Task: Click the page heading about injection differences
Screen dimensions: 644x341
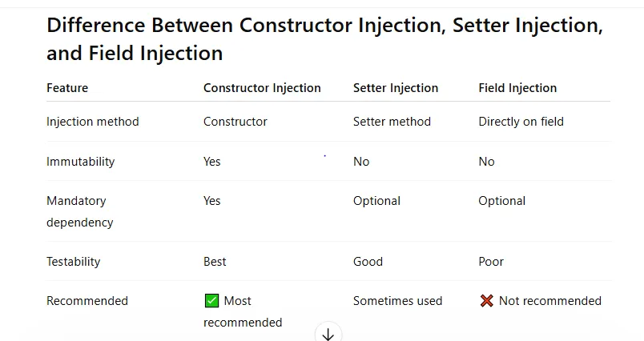Action: click(x=324, y=39)
